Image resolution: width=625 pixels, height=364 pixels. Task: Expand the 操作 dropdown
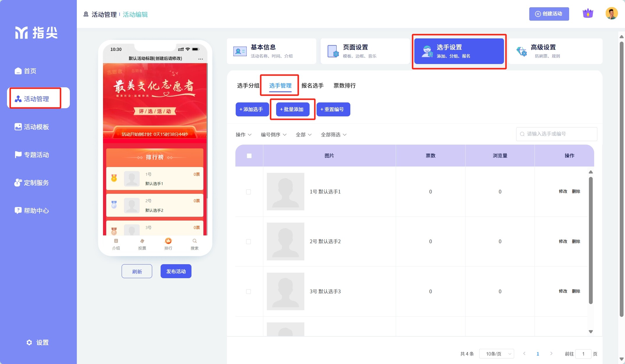pos(244,134)
